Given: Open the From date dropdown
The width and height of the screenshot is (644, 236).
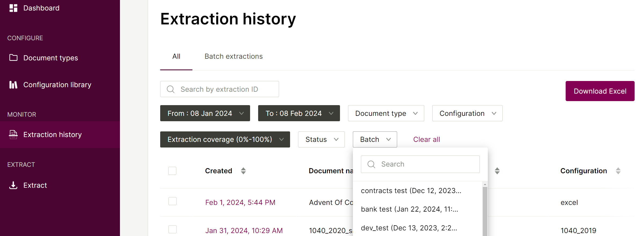Looking at the screenshot, I should tap(205, 113).
